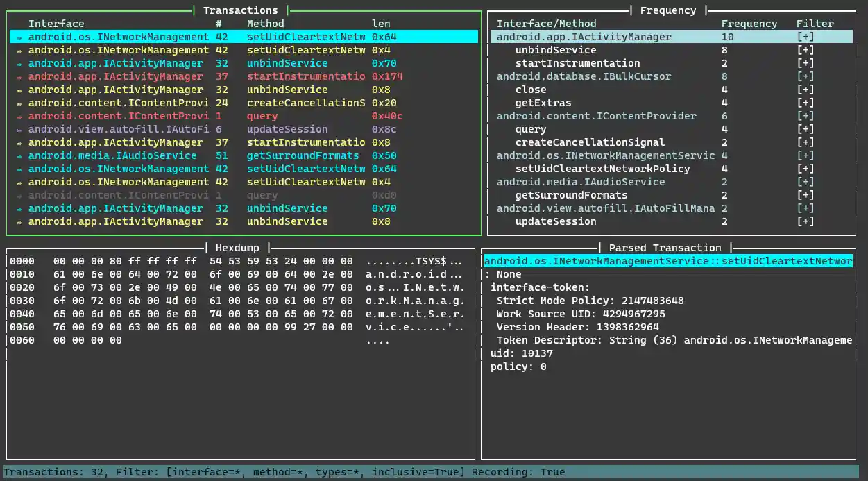Toggle the [+] filter for setUidCleartextNetworkPolicy
Screen dimensions: 868x481
(x=806, y=169)
